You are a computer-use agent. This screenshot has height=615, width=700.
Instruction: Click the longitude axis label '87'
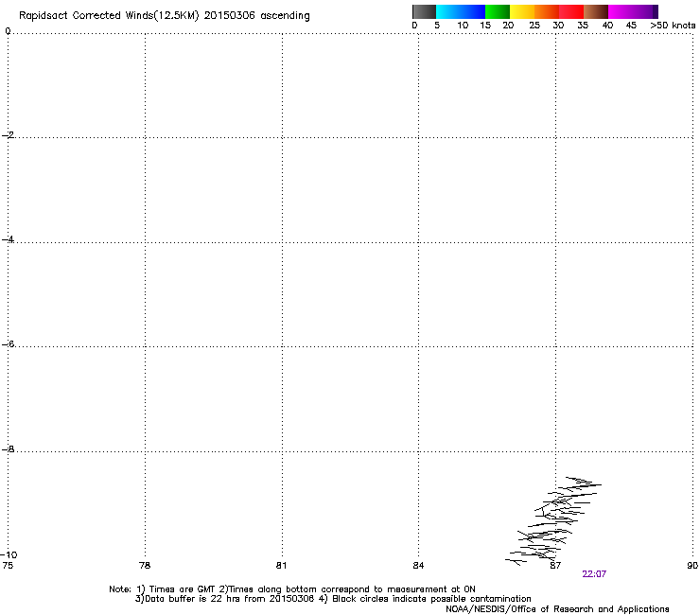[555, 566]
